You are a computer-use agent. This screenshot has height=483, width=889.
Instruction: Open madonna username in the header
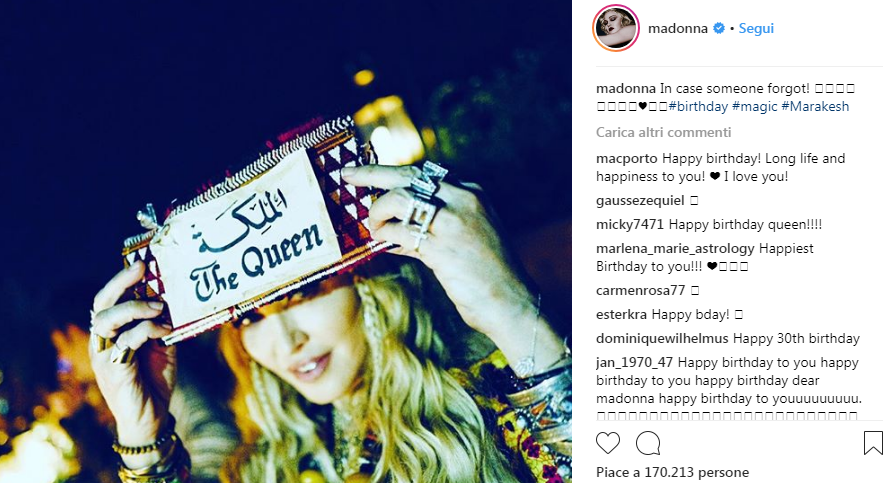point(678,28)
